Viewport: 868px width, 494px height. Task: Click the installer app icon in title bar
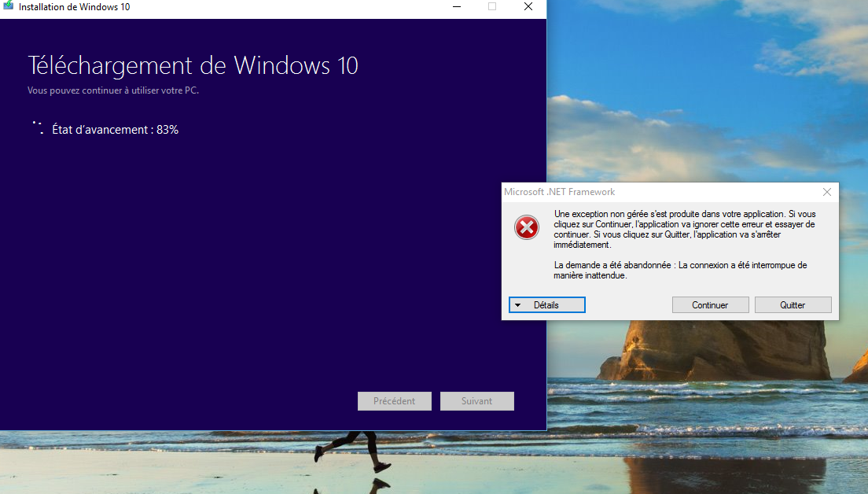(x=9, y=6)
